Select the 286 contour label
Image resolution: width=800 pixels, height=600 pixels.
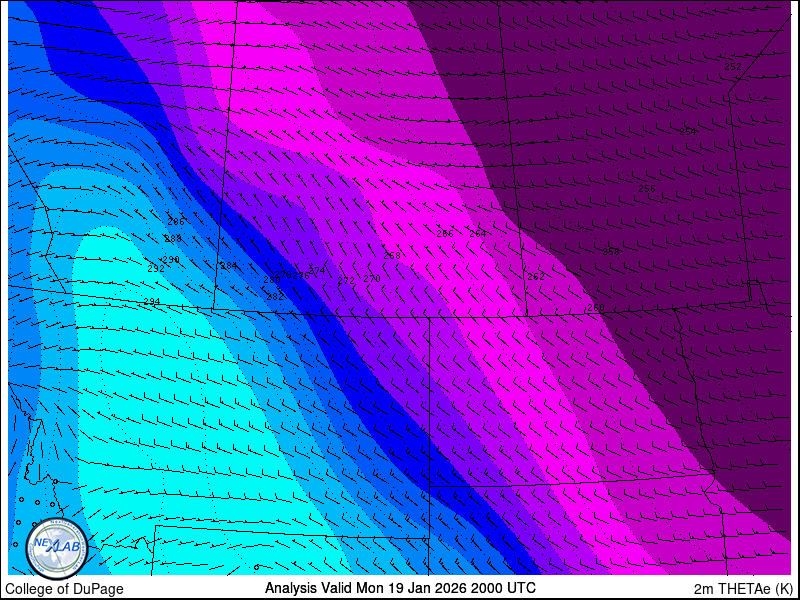click(176, 222)
